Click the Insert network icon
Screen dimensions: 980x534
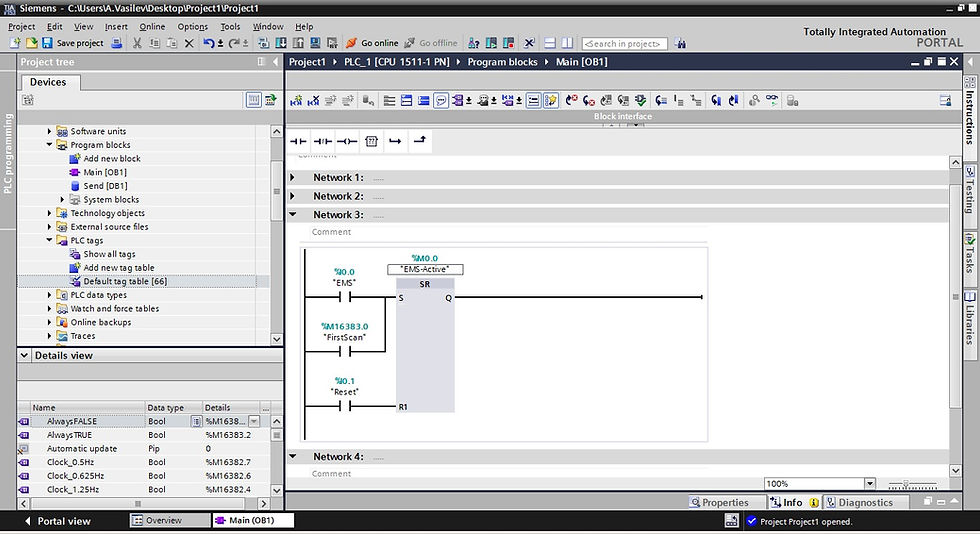tap(296, 101)
